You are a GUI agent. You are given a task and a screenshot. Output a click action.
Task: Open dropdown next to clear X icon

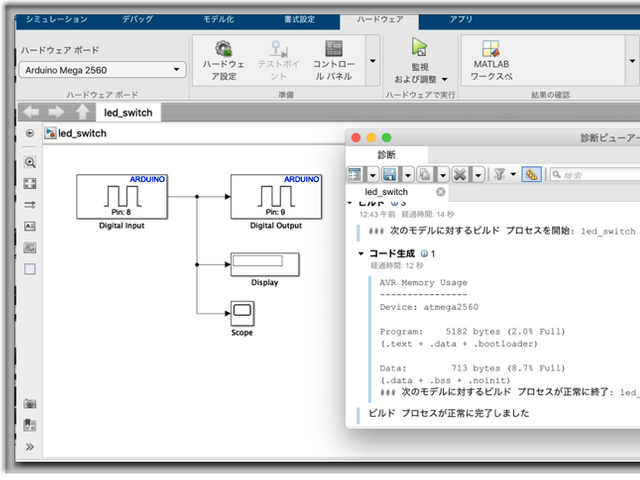point(478,176)
